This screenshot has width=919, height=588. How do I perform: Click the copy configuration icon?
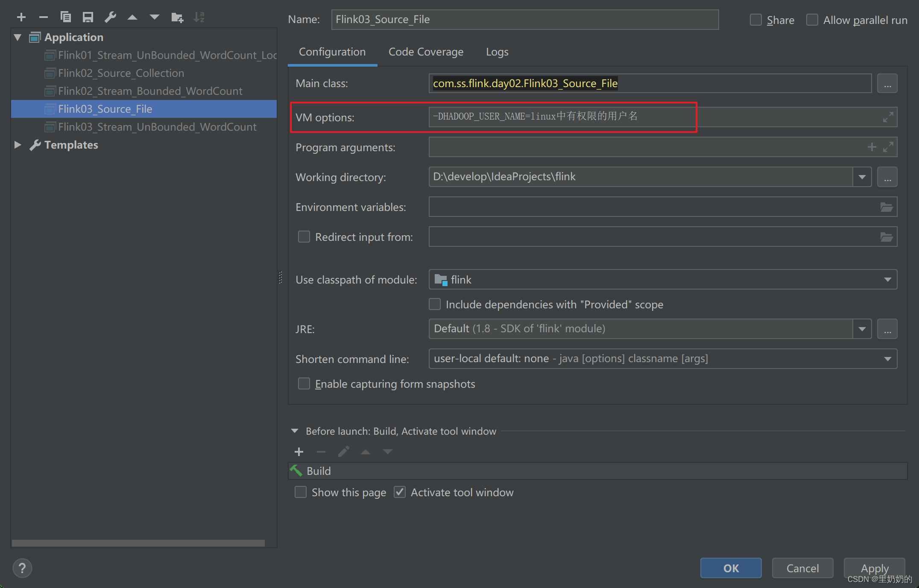[x=66, y=17]
